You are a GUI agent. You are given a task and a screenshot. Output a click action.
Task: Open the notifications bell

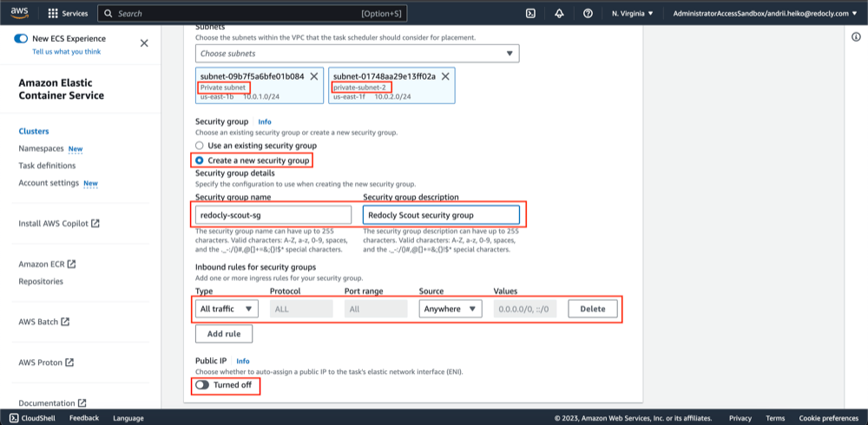[x=559, y=13]
